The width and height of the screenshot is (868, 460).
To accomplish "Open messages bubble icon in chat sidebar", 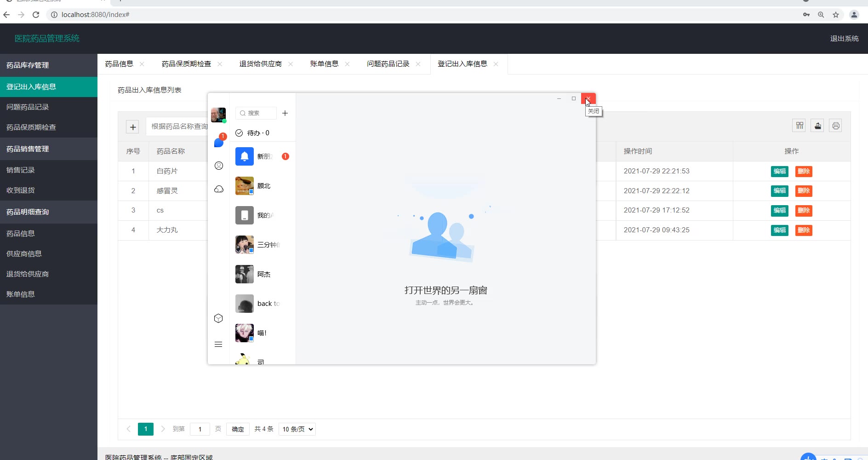I will pyautogui.click(x=219, y=143).
